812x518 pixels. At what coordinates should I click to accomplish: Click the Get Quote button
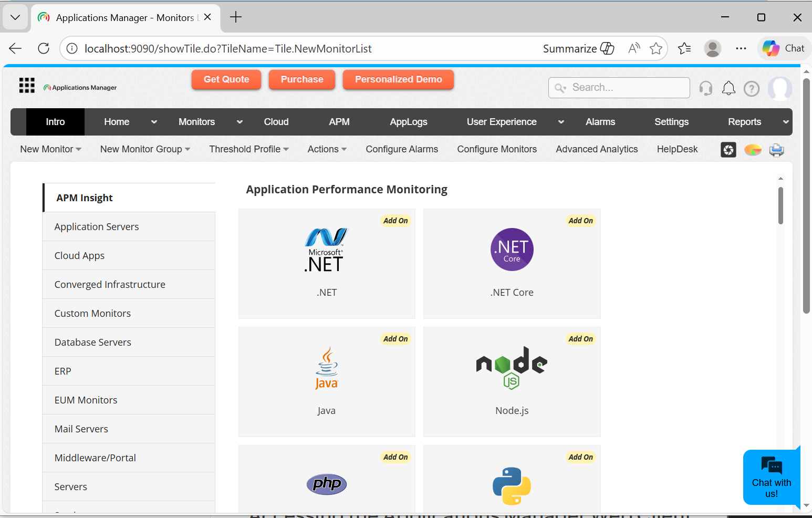coord(226,79)
